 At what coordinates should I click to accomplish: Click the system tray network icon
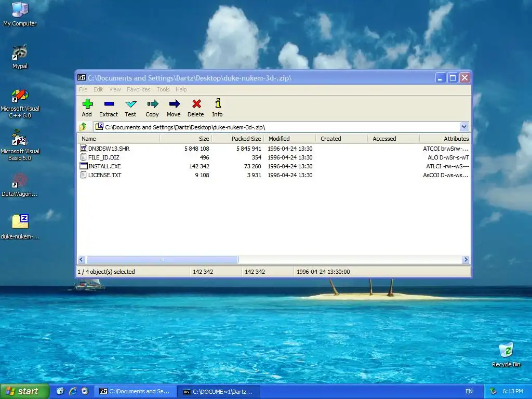tap(494, 391)
